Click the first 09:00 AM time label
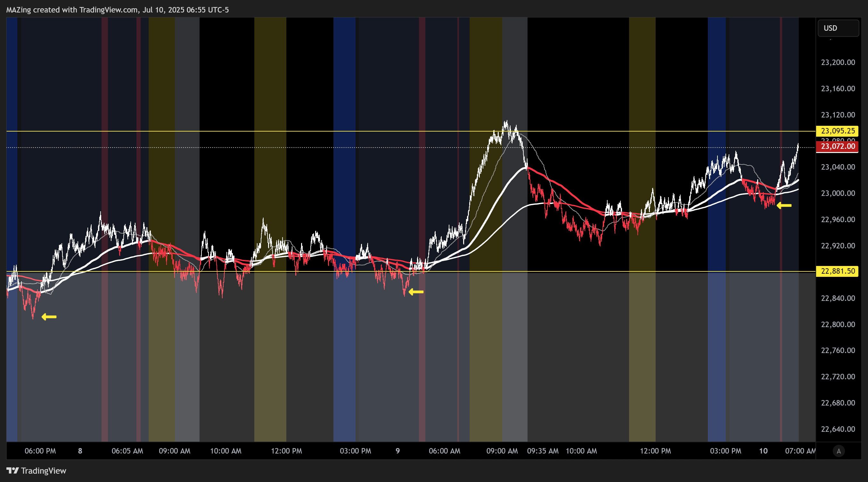 click(x=175, y=451)
